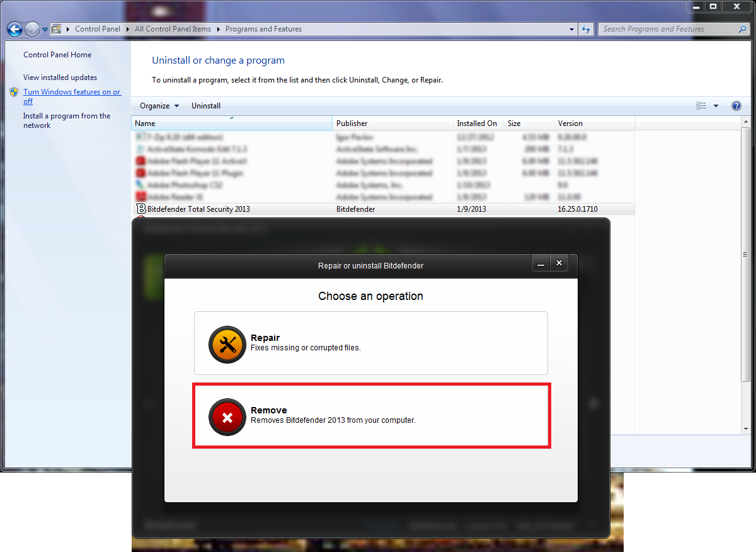The image size is (756, 552).
Task: Expand the arrow after Control Panel breadcrumb
Action: (x=128, y=29)
